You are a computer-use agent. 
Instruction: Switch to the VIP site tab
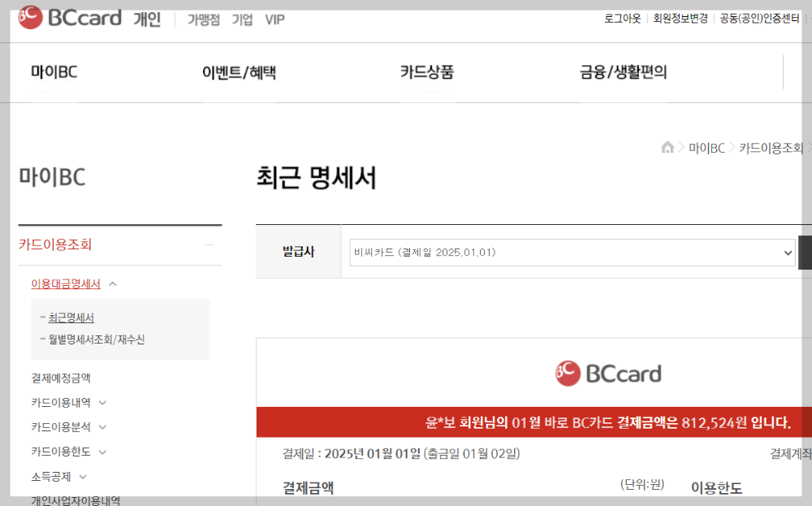click(274, 19)
